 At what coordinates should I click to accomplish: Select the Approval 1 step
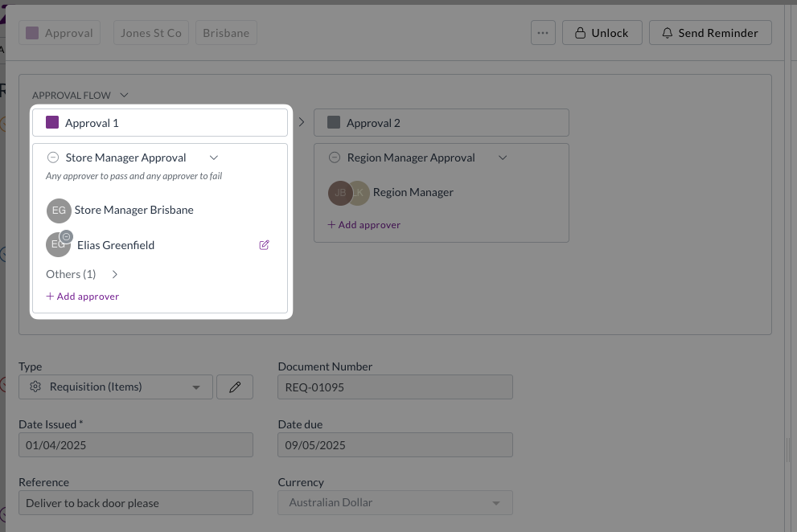[x=159, y=123]
